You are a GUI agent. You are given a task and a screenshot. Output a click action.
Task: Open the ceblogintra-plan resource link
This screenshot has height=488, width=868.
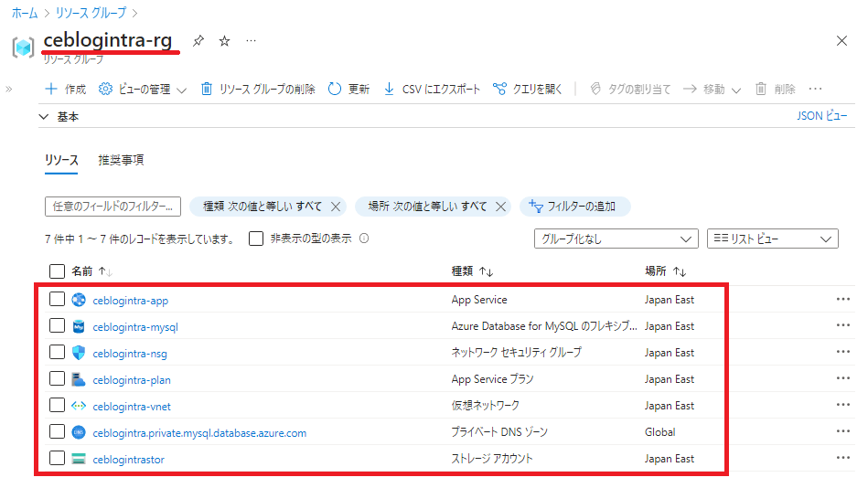132,380
